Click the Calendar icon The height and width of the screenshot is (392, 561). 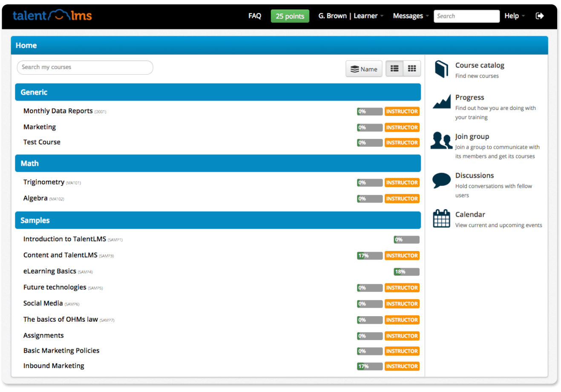[441, 219]
